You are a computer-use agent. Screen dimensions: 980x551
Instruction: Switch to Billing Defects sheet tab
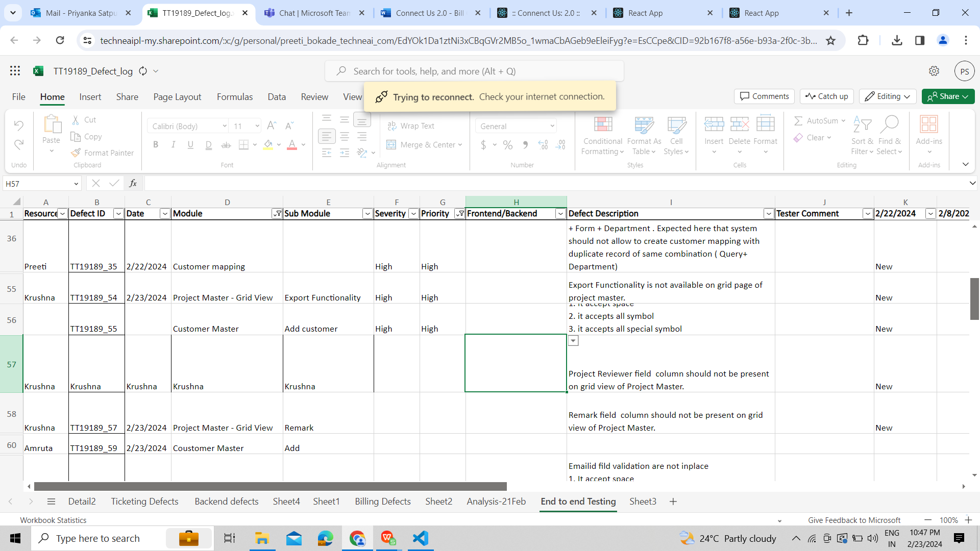point(383,502)
